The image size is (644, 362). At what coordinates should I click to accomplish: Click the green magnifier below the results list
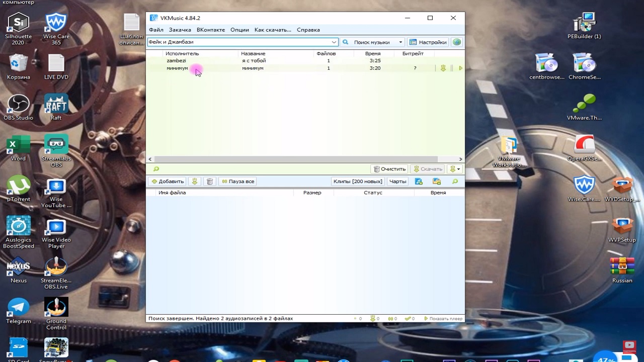pos(156,169)
